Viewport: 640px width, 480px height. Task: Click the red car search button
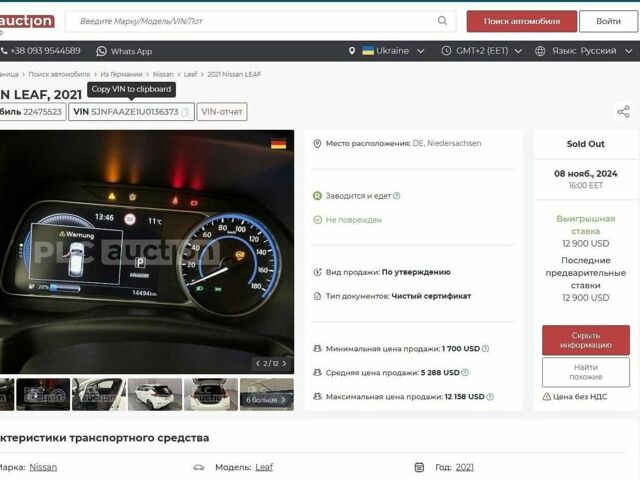tap(522, 21)
